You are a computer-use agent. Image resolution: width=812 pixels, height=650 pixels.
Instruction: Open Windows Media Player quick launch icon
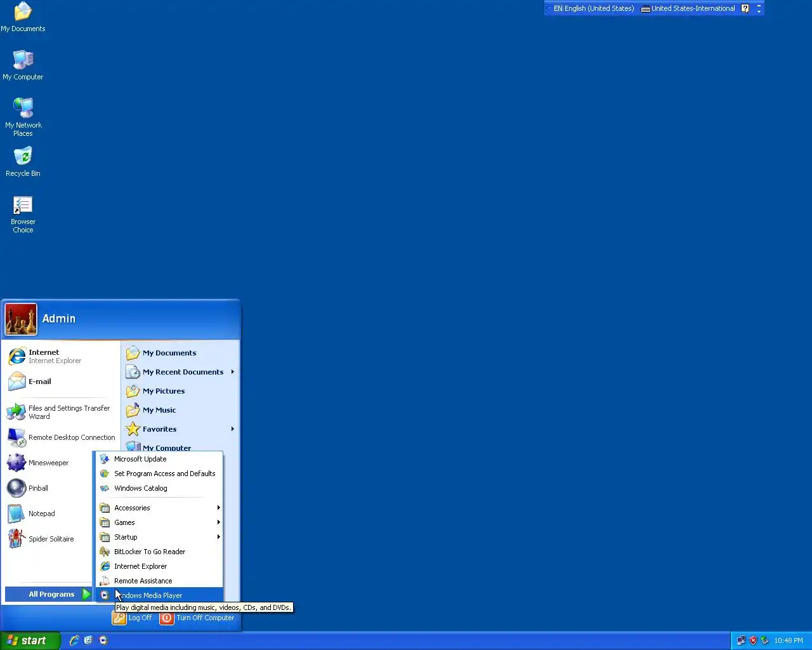[x=103, y=640]
